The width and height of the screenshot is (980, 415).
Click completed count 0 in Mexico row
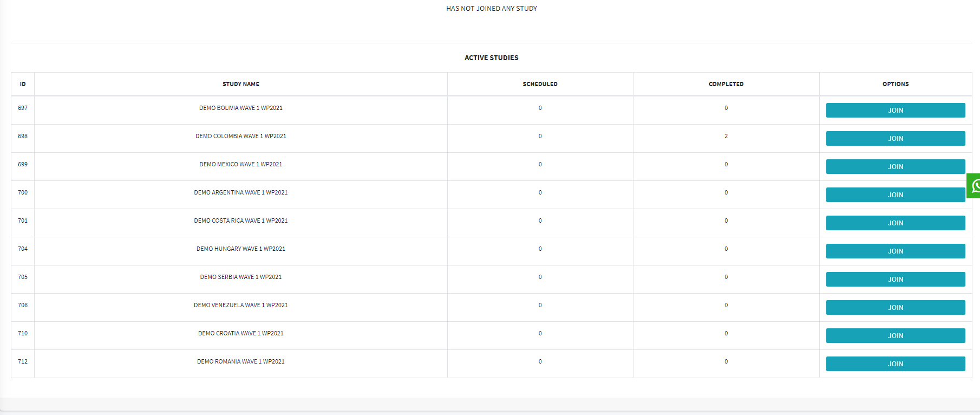click(x=726, y=164)
